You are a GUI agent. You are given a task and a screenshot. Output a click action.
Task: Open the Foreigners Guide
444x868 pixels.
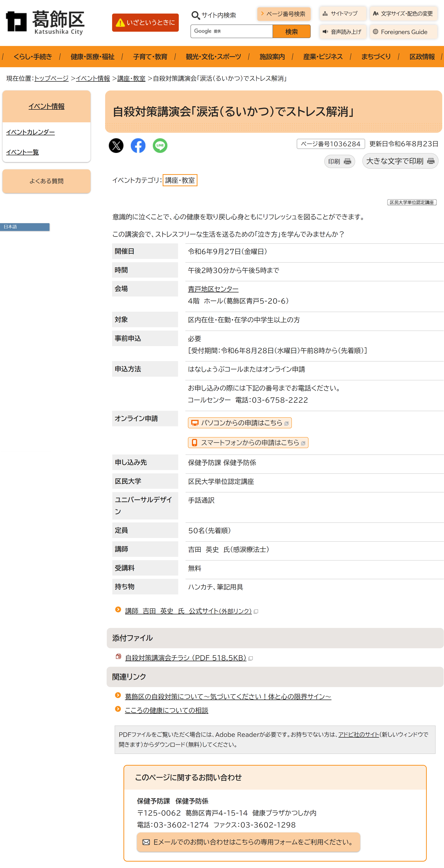pos(403,32)
